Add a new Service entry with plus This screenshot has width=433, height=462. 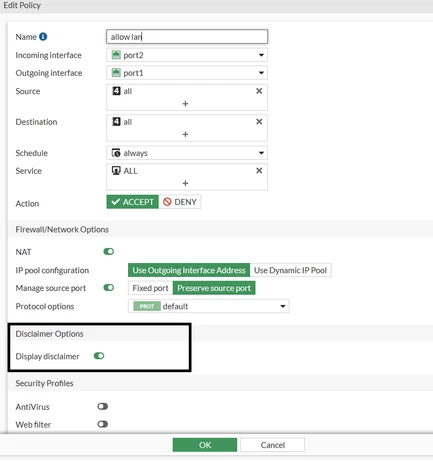tap(185, 183)
